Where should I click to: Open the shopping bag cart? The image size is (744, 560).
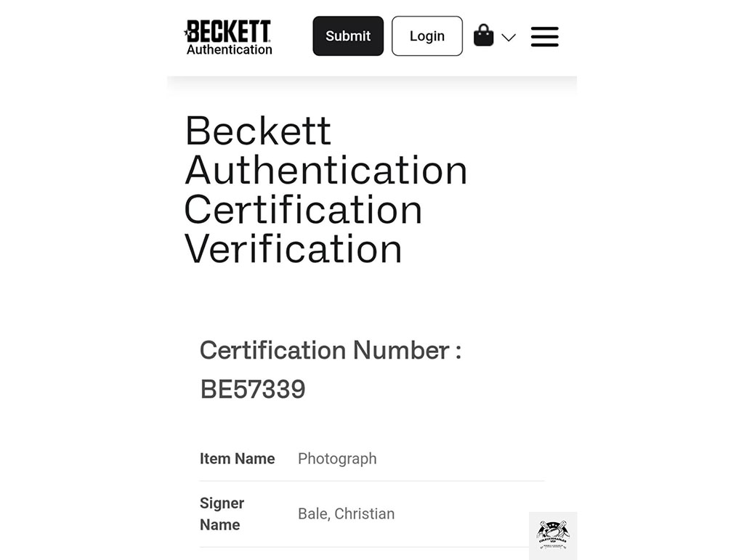[x=483, y=36]
